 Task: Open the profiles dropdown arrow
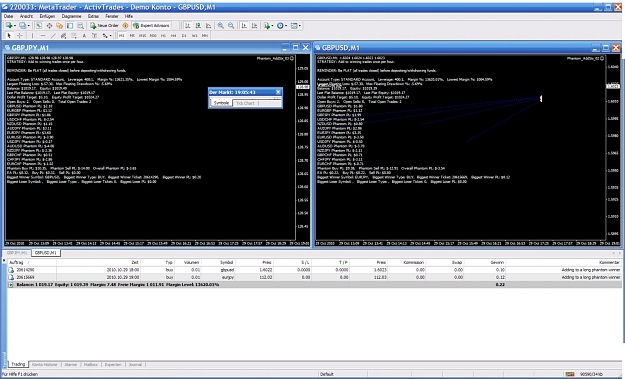point(28,26)
